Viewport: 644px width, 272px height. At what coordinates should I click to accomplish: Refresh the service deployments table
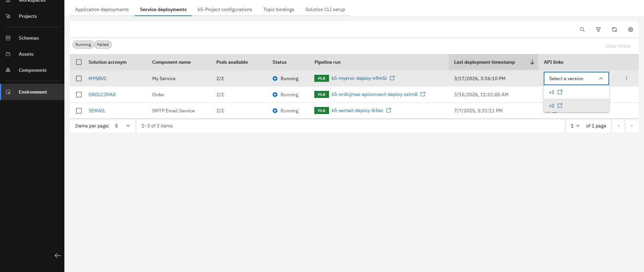click(614, 30)
